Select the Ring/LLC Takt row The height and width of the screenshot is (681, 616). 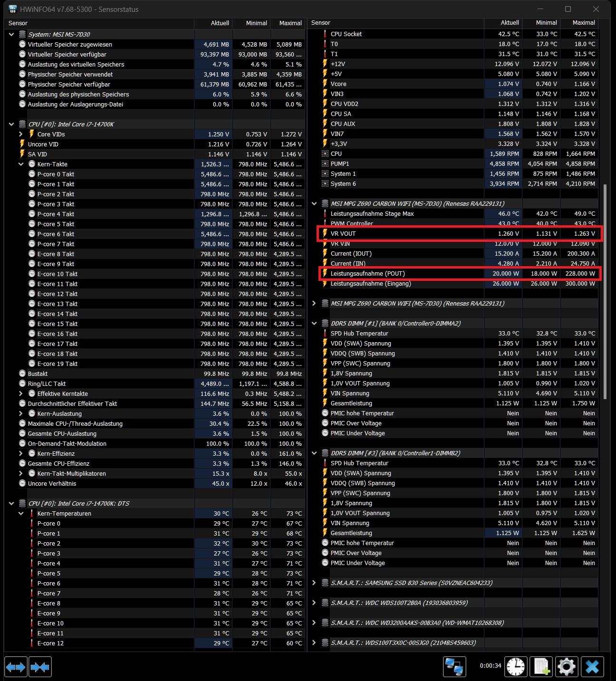pyautogui.click(x=154, y=384)
